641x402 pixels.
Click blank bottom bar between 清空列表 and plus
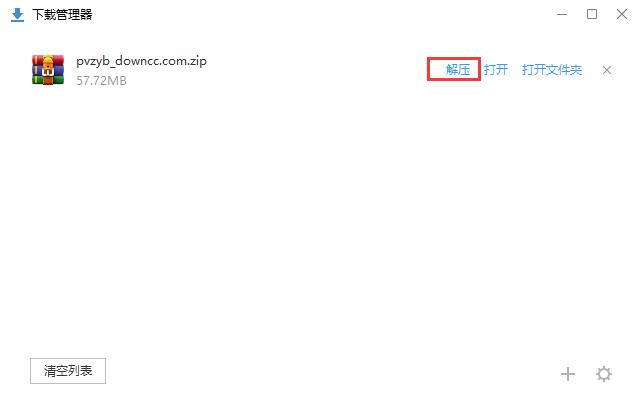331,371
